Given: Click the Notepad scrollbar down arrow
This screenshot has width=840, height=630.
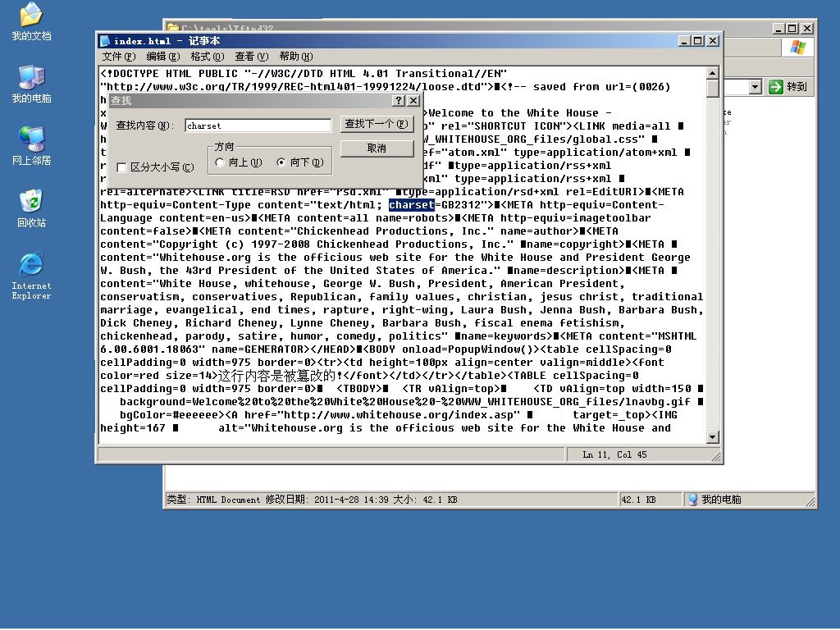Looking at the screenshot, I should click(x=713, y=436).
